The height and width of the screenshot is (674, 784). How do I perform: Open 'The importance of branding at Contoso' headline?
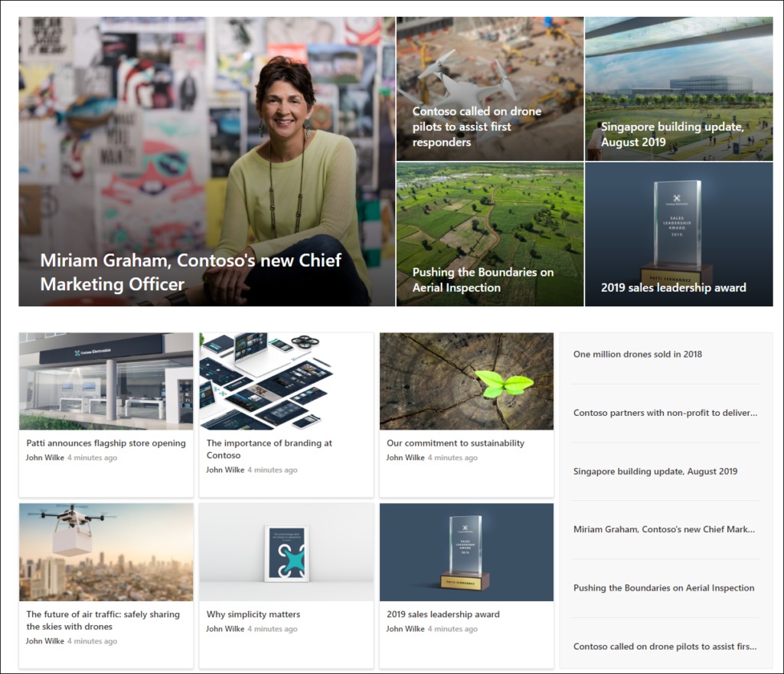[x=269, y=449]
